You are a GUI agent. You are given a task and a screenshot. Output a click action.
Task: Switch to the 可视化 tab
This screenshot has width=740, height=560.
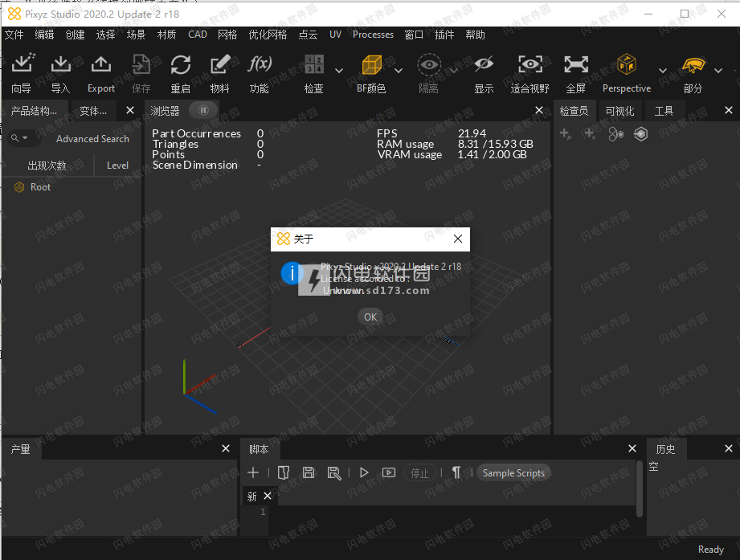coord(619,111)
